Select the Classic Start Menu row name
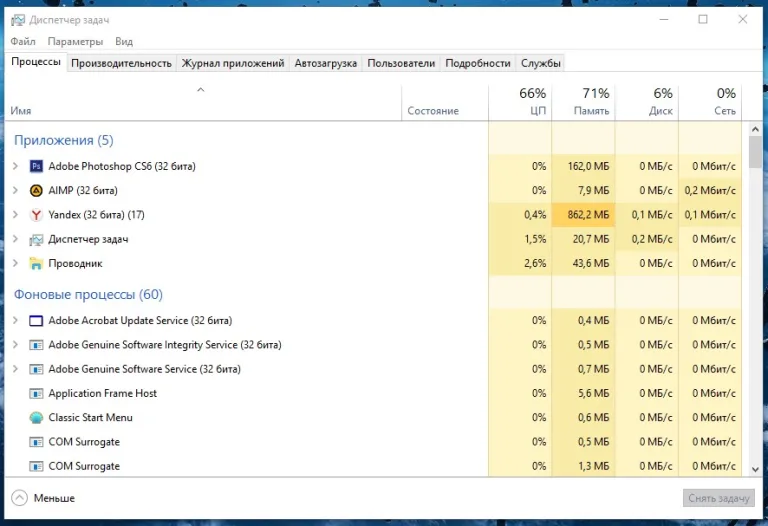Screen dimensions: 768x526 (91, 418)
